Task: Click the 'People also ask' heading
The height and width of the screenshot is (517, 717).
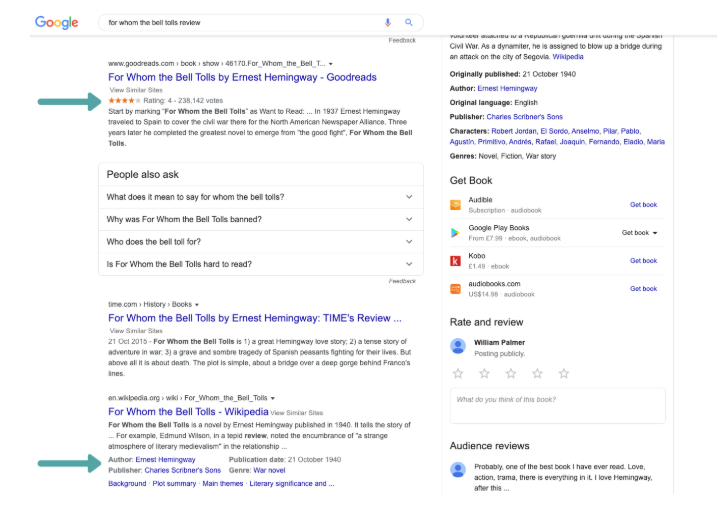Action: pyautogui.click(x=143, y=175)
